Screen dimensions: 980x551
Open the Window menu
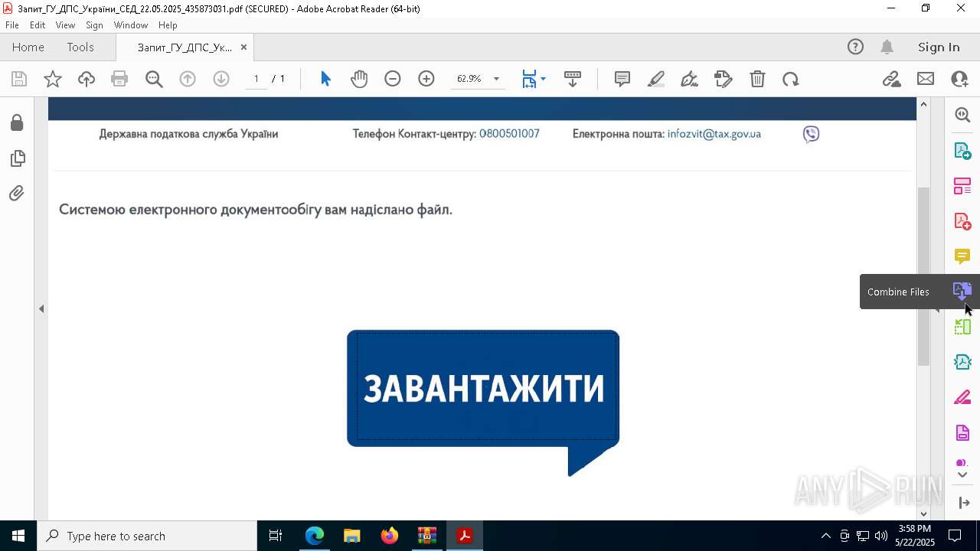131,25
